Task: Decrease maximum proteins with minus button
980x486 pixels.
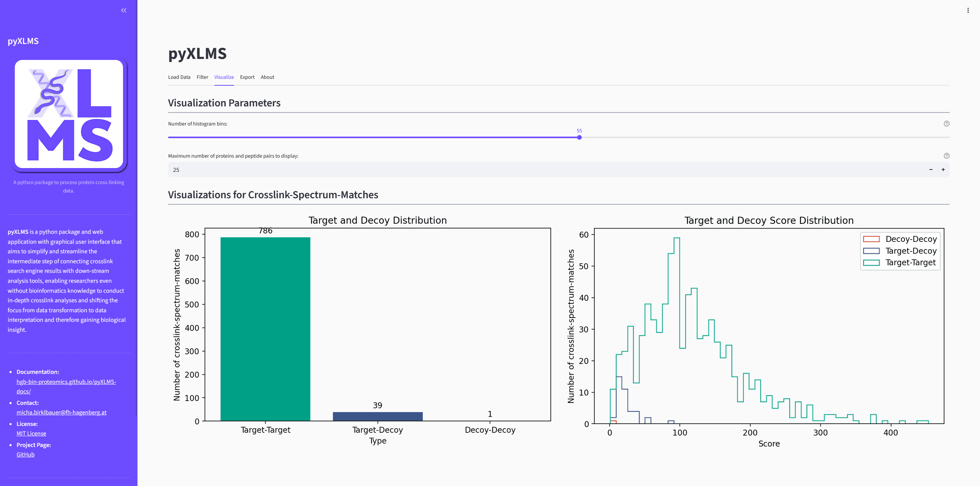Action: (931, 170)
